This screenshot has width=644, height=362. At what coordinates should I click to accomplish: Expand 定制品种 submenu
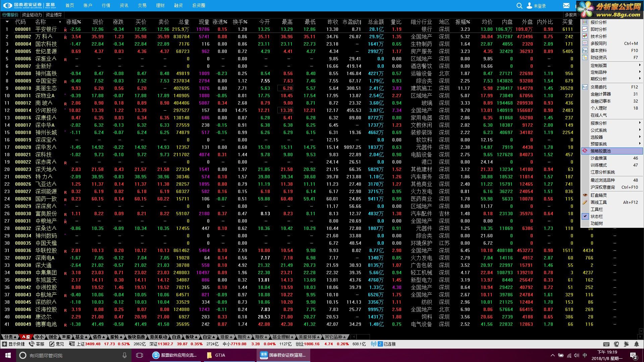(612, 72)
